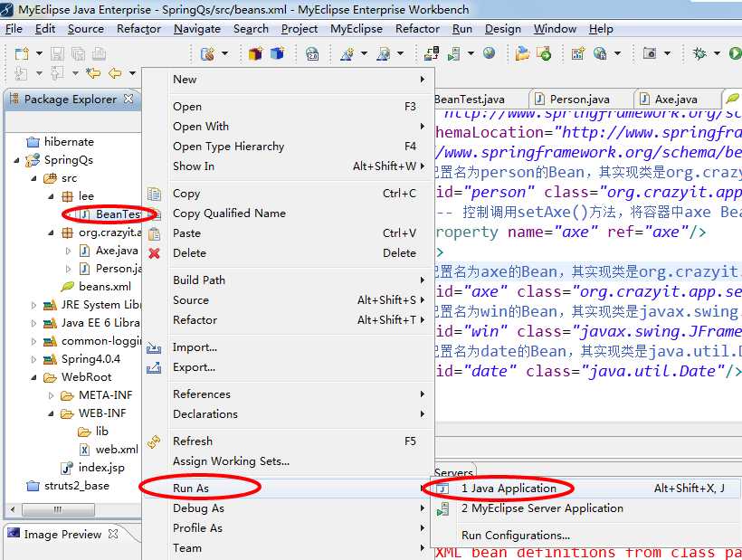742x560 pixels.
Task: Collapse the src folder node
Action: (x=33, y=179)
